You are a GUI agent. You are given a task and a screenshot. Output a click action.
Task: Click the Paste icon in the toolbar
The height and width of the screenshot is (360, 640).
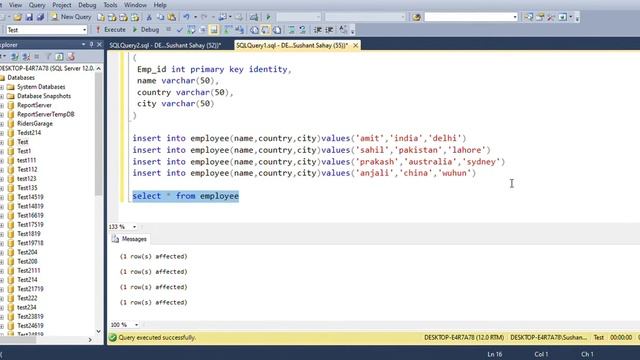pos(172,17)
